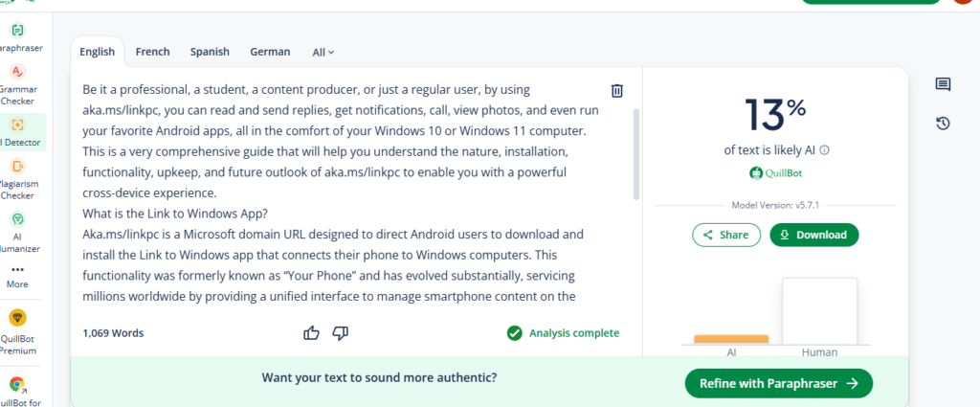Open the Grammar Checker tool

[17, 72]
